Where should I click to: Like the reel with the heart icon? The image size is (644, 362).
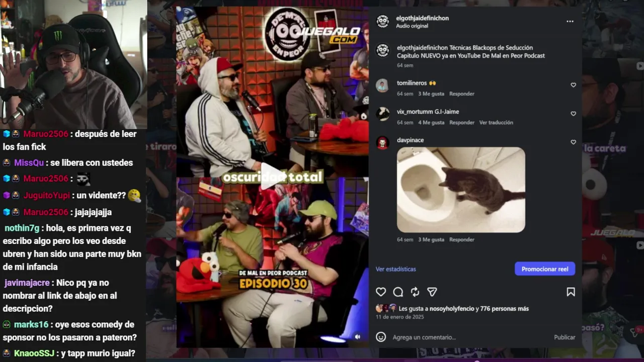tap(381, 292)
